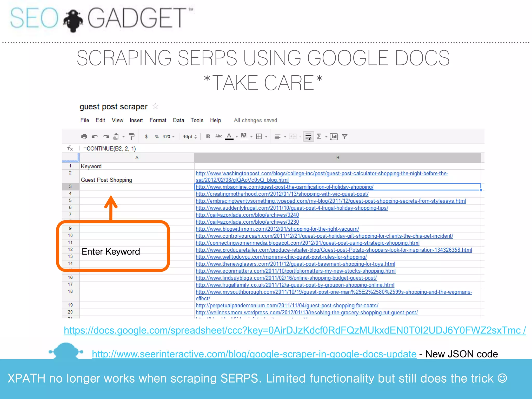Open the Insert menu
This screenshot has height=399, width=532.
[x=136, y=120]
